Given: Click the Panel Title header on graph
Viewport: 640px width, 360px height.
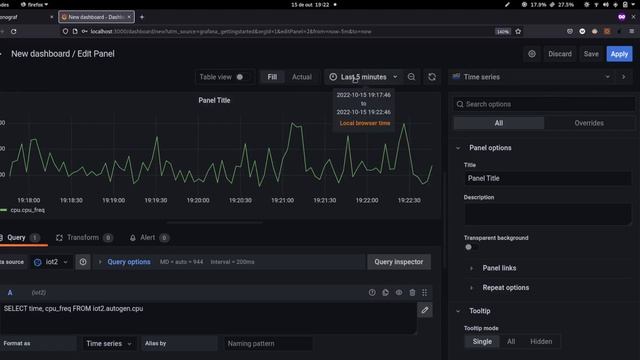Looking at the screenshot, I should click(214, 100).
